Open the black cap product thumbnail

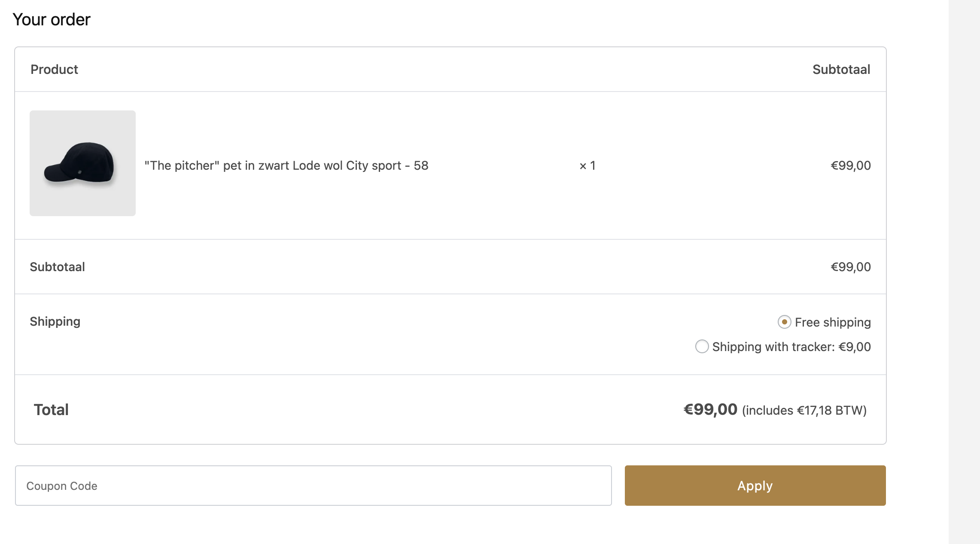click(x=82, y=163)
